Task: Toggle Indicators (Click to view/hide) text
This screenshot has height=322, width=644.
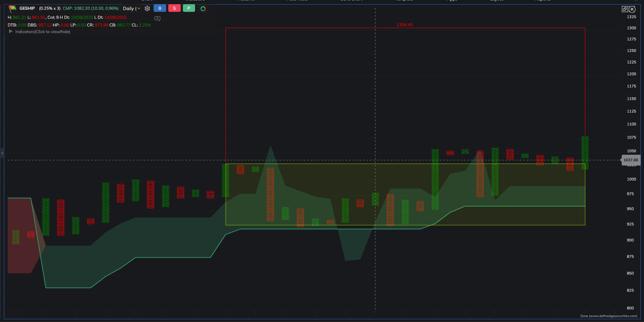Action: click(42, 32)
